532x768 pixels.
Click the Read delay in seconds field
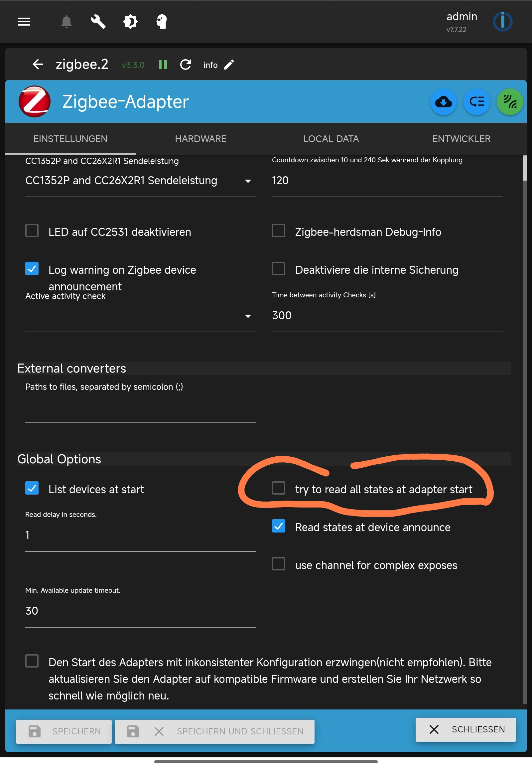[140, 535]
